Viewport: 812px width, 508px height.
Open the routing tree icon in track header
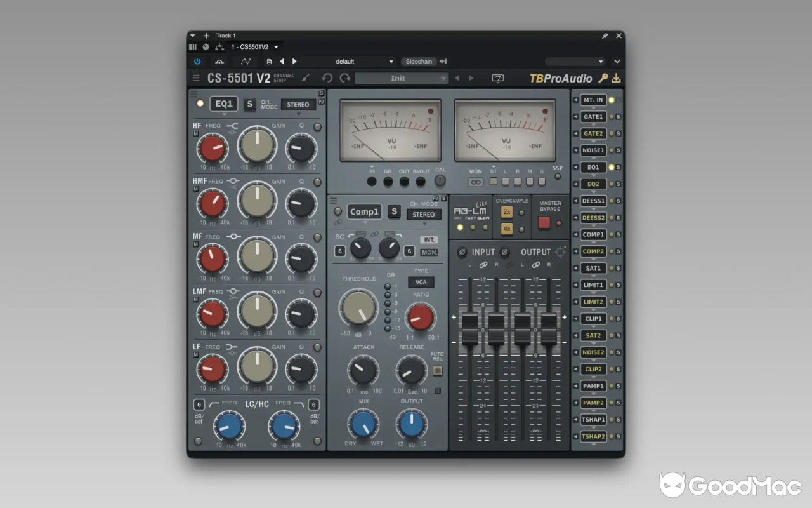pos(219,47)
